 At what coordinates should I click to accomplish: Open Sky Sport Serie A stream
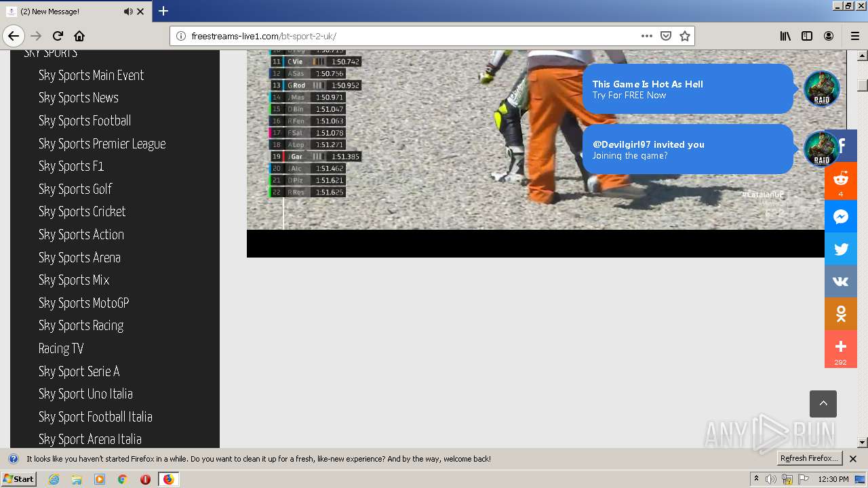coord(79,371)
